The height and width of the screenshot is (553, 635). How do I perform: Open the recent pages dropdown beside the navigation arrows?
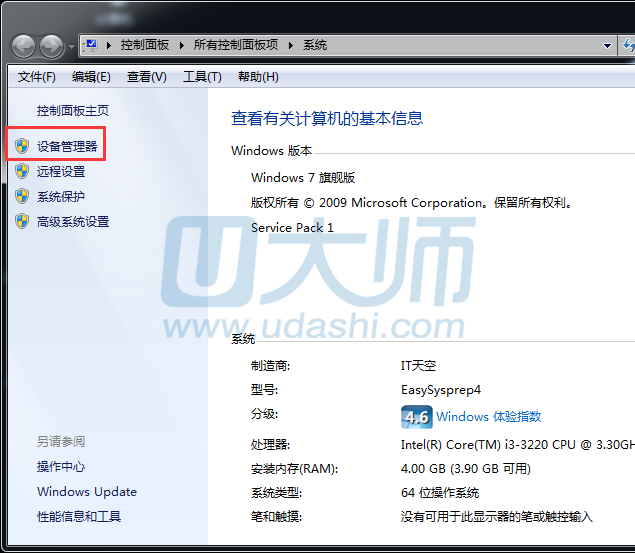pos(71,47)
